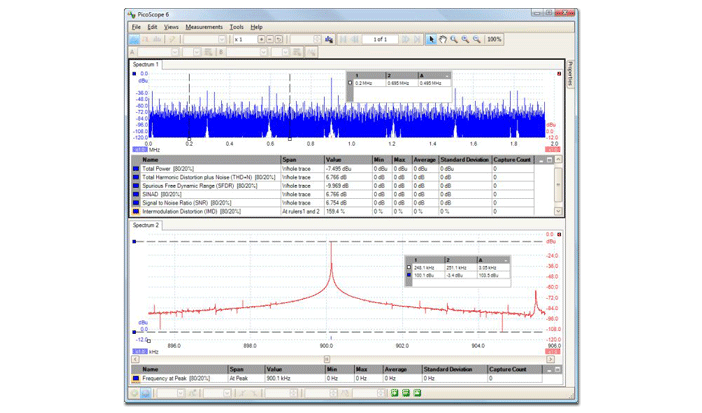Open the Channel A coupling dropdown
This screenshot has width=702, height=413.
[x=197, y=52]
